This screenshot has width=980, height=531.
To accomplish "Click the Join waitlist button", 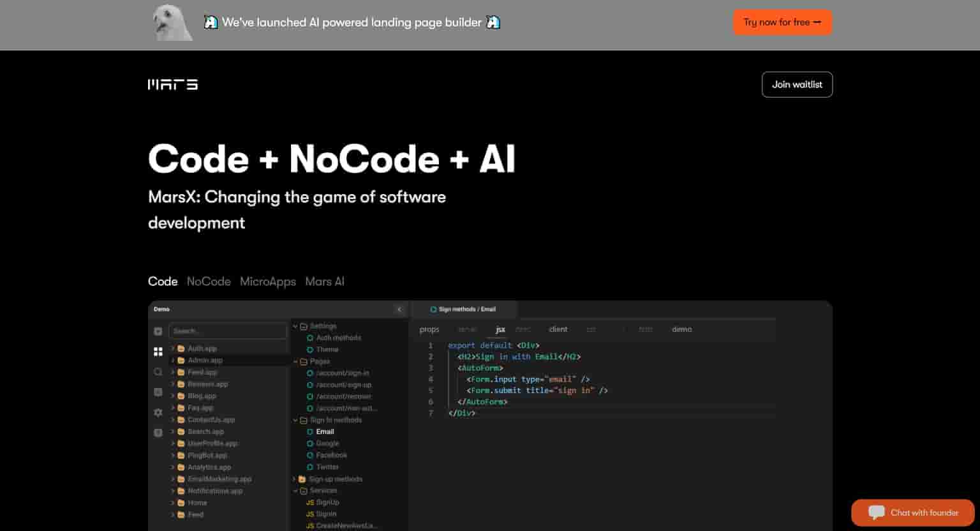I will 797,84.
